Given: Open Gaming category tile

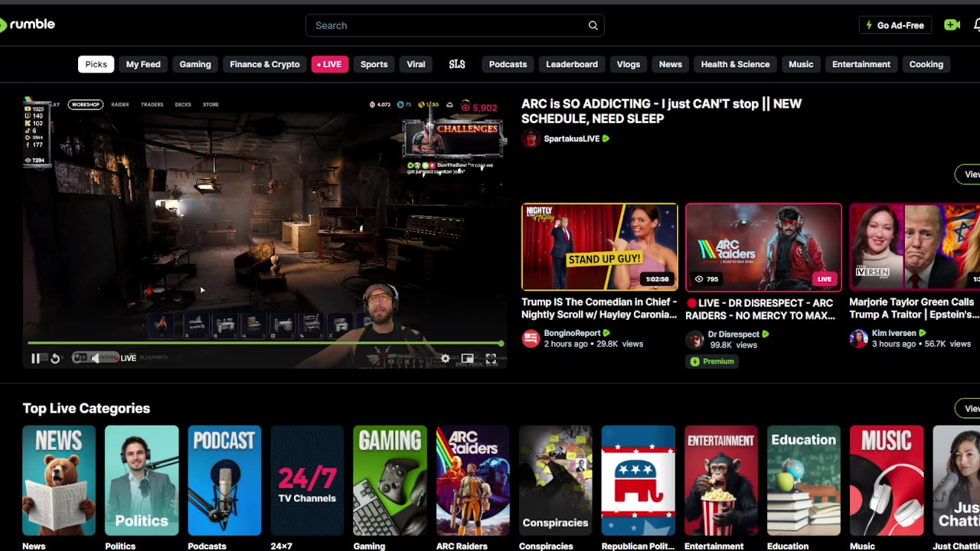Looking at the screenshot, I should point(390,481).
